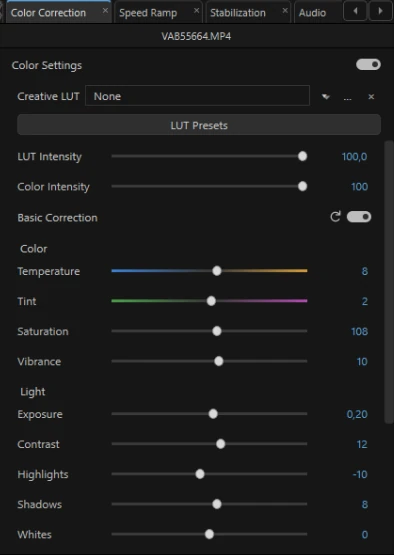Click the Light section label
The height and width of the screenshot is (555, 394).
click(x=33, y=392)
